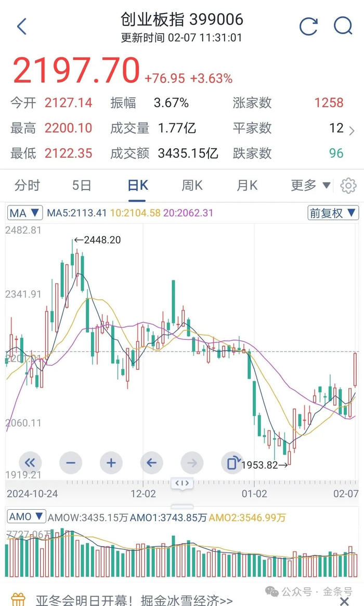Go back using the top-left arrow
Screen dimensions: 364x606
pos(22,27)
